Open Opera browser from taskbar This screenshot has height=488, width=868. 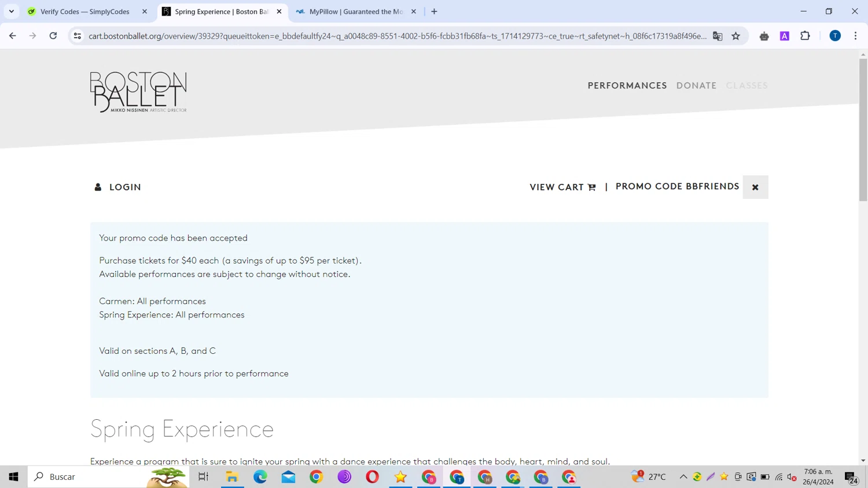pyautogui.click(x=372, y=477)
